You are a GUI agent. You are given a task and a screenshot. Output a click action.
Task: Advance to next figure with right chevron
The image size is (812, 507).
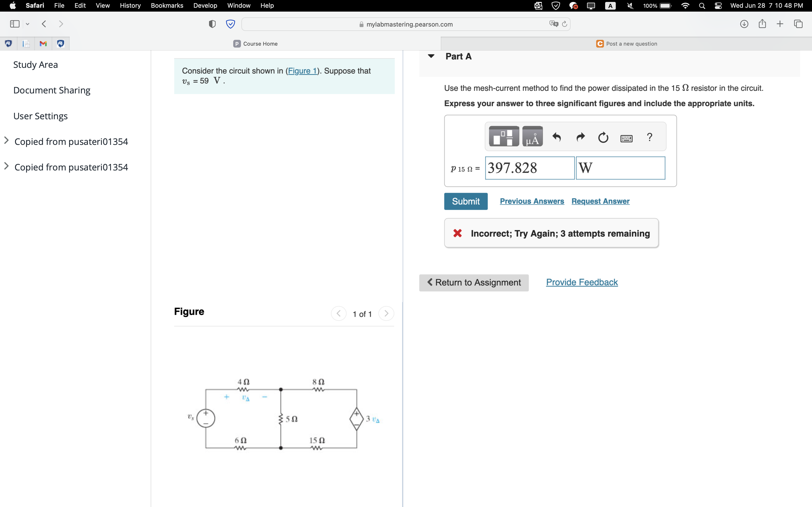pyautogui.click(x=386, y=314)
